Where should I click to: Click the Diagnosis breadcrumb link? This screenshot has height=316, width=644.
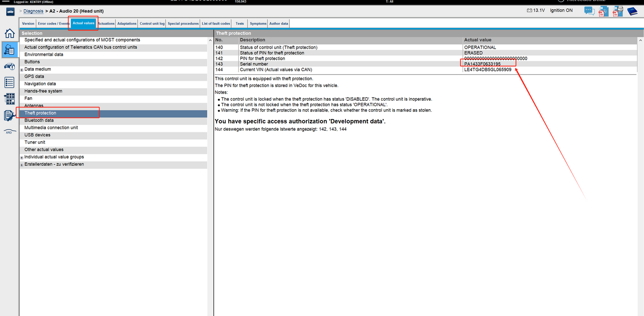point(33,11)
